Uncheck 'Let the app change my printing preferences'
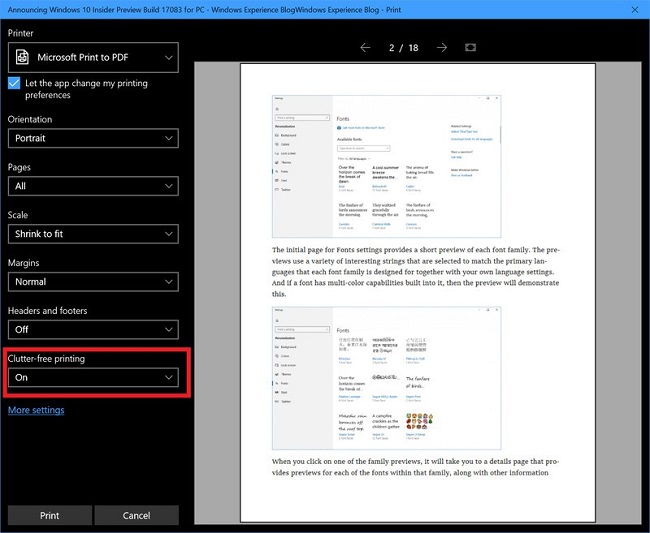 (x=15, y=83)
